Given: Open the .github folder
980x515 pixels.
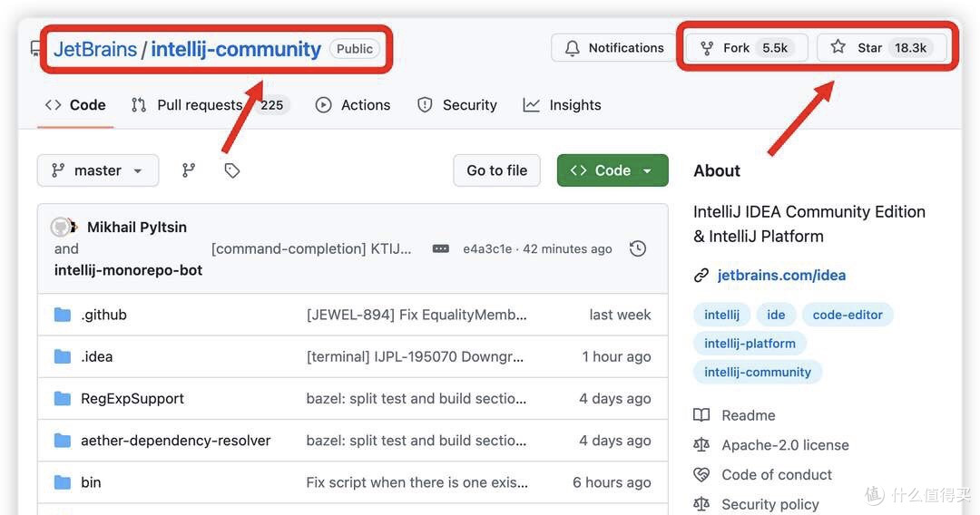Looking at the screenshot, I should click(103, 315).
